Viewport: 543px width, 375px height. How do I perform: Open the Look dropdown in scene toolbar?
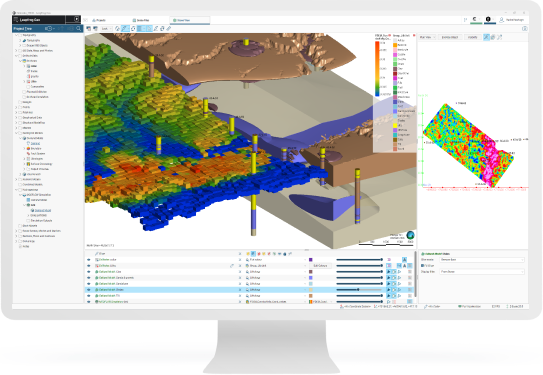coord(106,29)
